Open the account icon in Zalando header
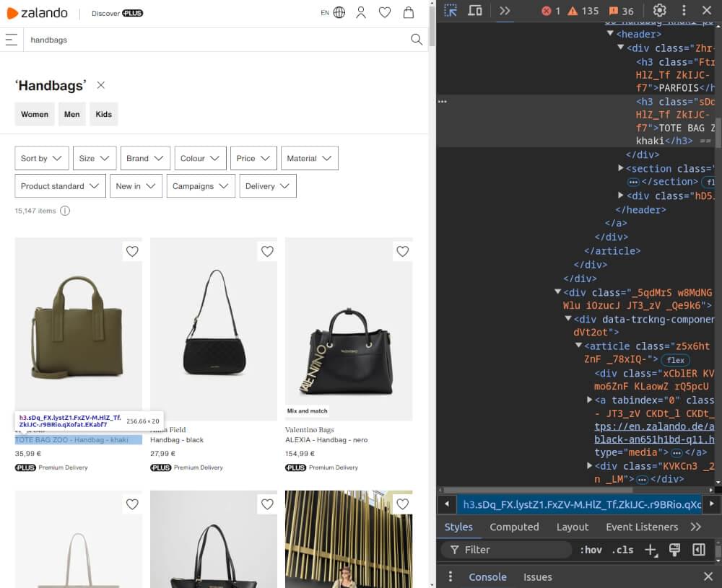 pos(361,12)
